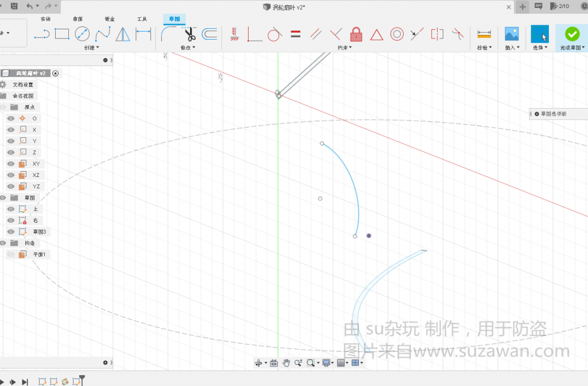Apply Concentric constraint
This screenshot has height=386, width=588.
click(397, 34)
